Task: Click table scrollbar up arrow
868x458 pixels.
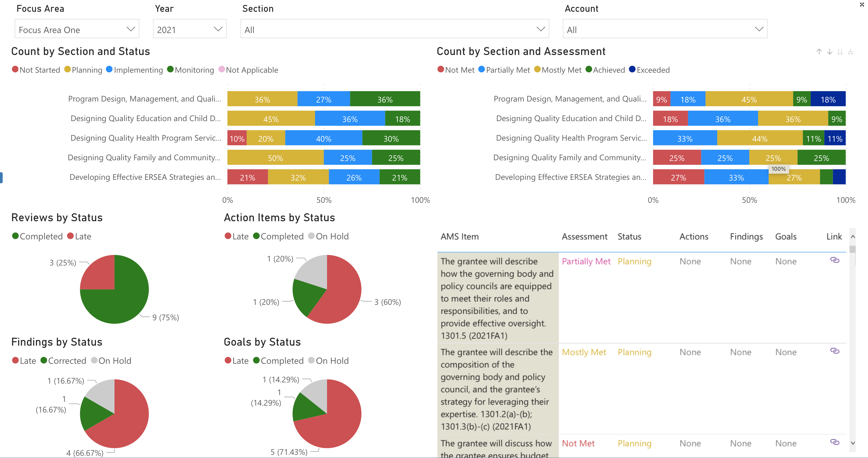Action: (x=853, y=237)
